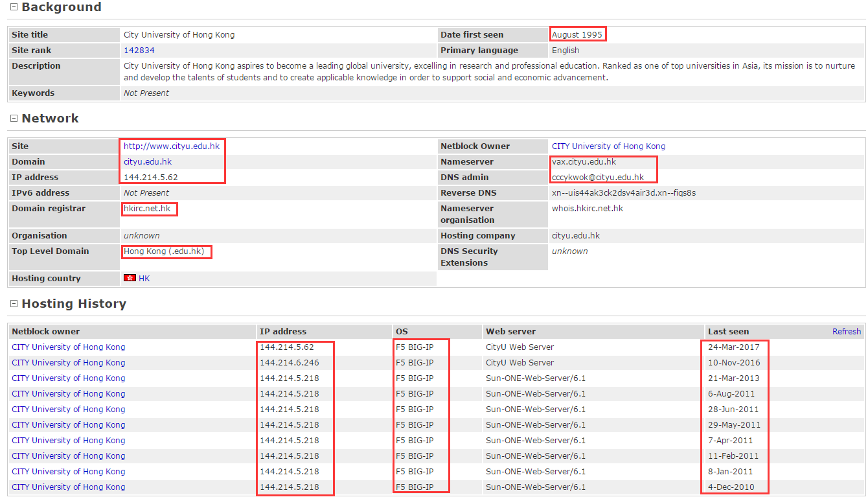This screenshot has width=868, height=497.
Task: Refresh the hosting history table
Action: pyautogui.click(x=847, y=332)
